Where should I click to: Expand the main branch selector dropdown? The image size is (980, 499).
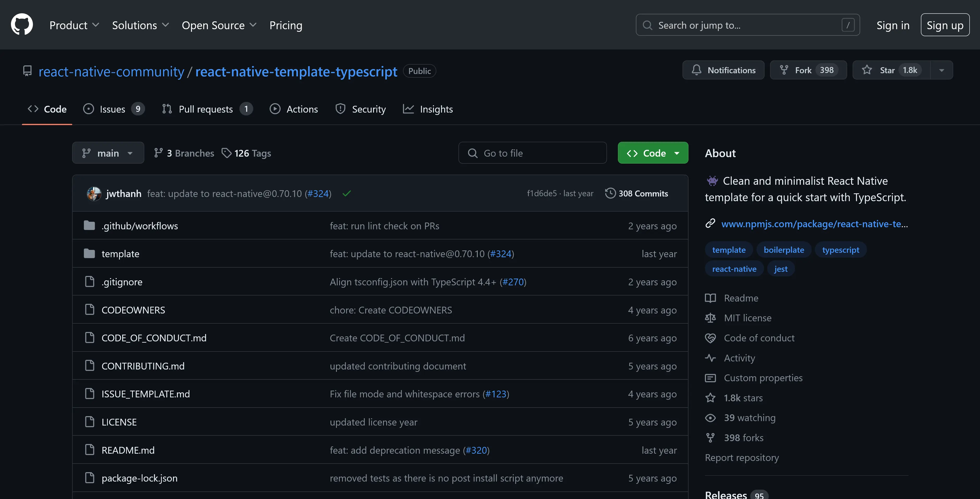(108, 153)
